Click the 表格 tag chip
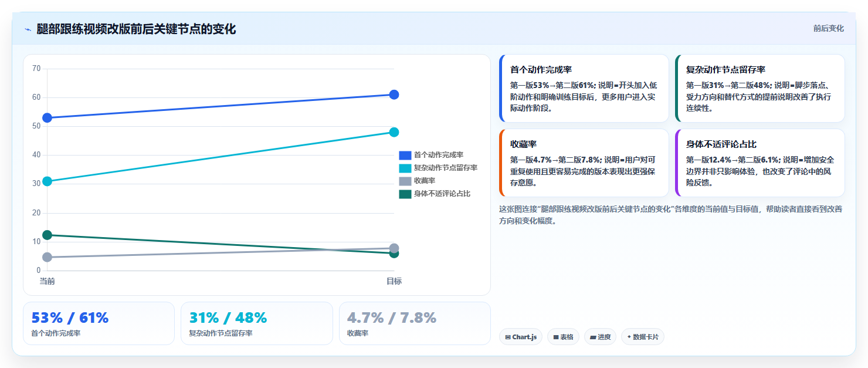868x368 pixels. pyautogui.click(x=563, y=337)
